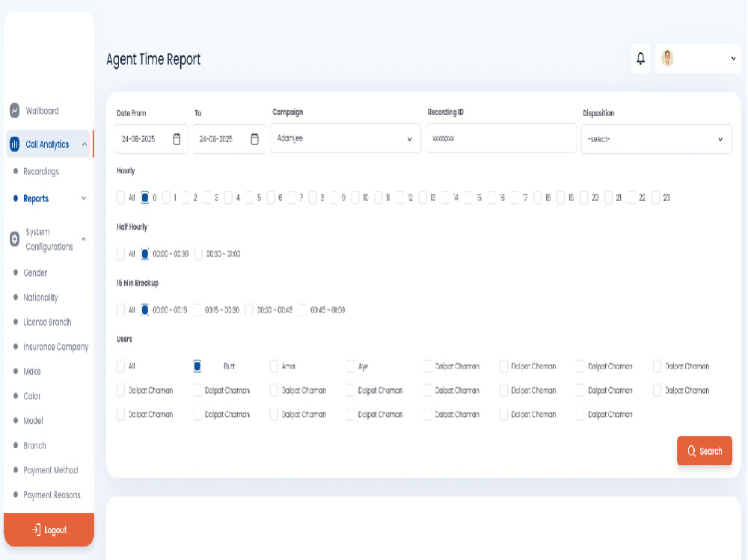748x560 pixels.
Task: Open the Date From calendar icon
Action: point(177,139)
